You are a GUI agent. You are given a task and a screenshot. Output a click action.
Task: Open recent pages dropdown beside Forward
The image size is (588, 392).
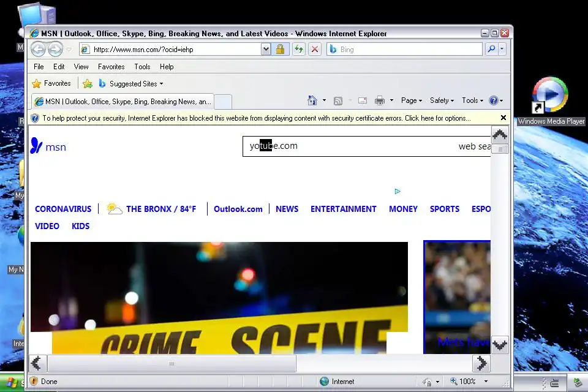pyautogui.click(x=69, y=49)
